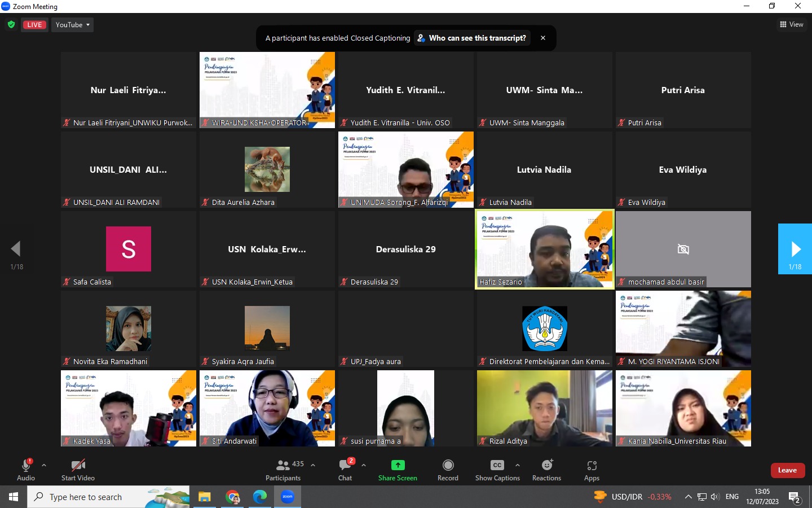Start recording with the Record button
Viewport: 812px width, 508px height.
click(x=448, y=470)
